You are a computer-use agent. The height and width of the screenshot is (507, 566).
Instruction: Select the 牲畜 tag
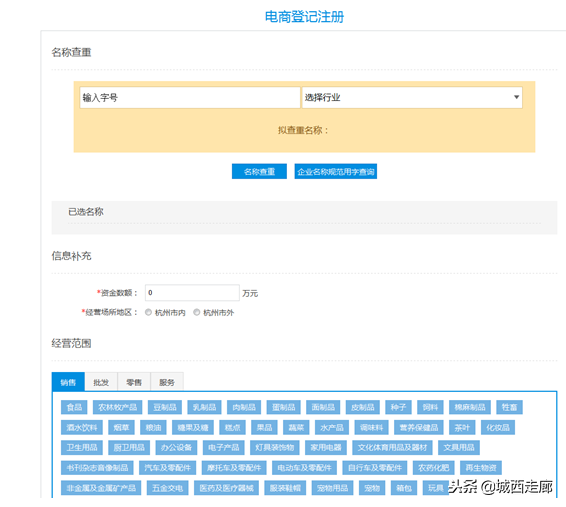click(509, 407)
